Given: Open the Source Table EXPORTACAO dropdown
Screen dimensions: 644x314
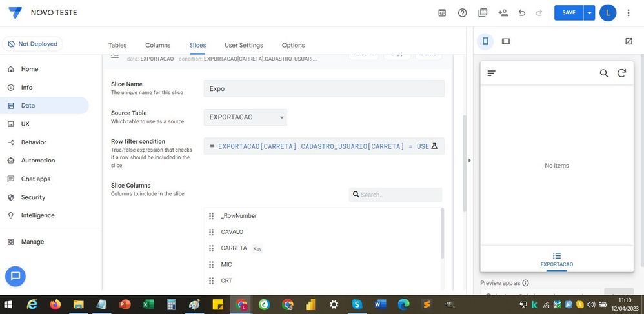Looking at the screenshot, I should click(x=245, y=117).
